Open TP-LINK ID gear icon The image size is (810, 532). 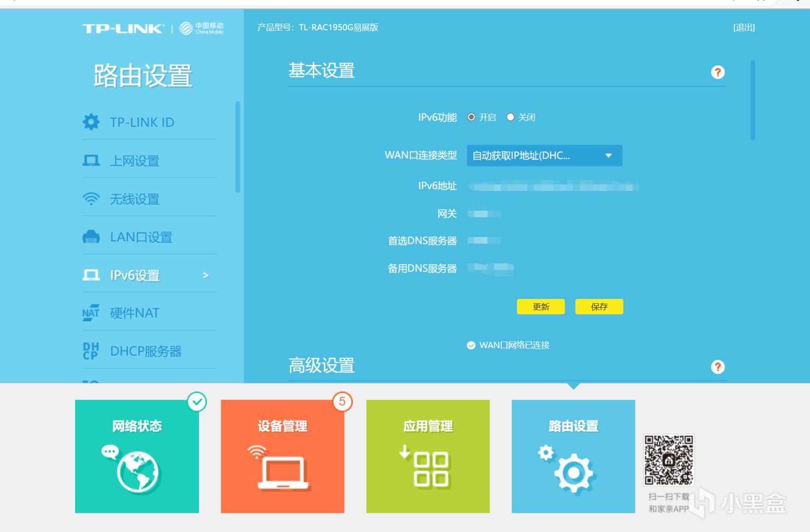coord(91,122)
